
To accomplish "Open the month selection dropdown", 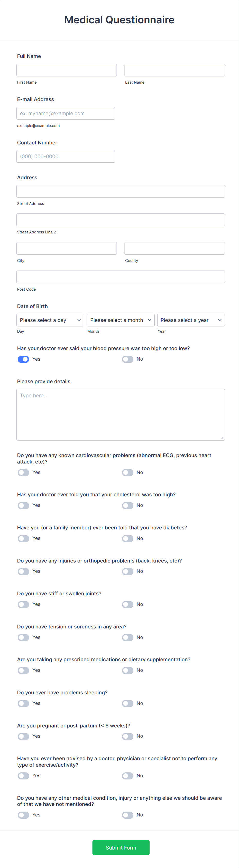I will pos(120,320).
